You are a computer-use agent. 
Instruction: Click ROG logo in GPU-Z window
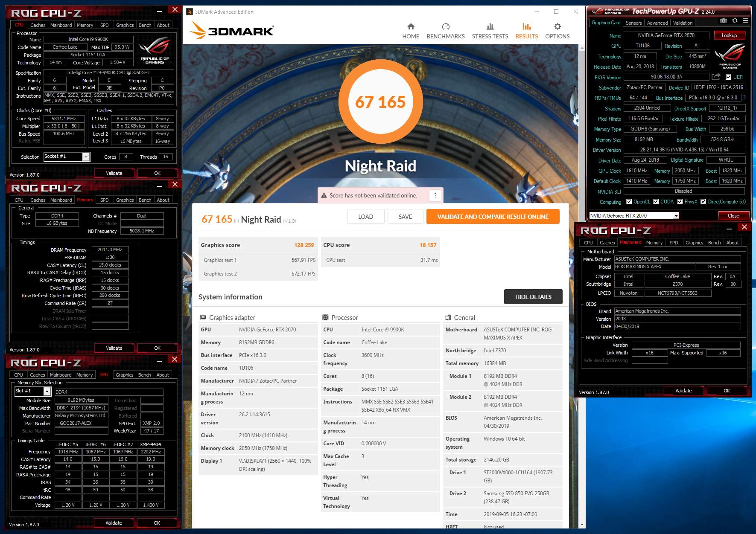(730, 56)
